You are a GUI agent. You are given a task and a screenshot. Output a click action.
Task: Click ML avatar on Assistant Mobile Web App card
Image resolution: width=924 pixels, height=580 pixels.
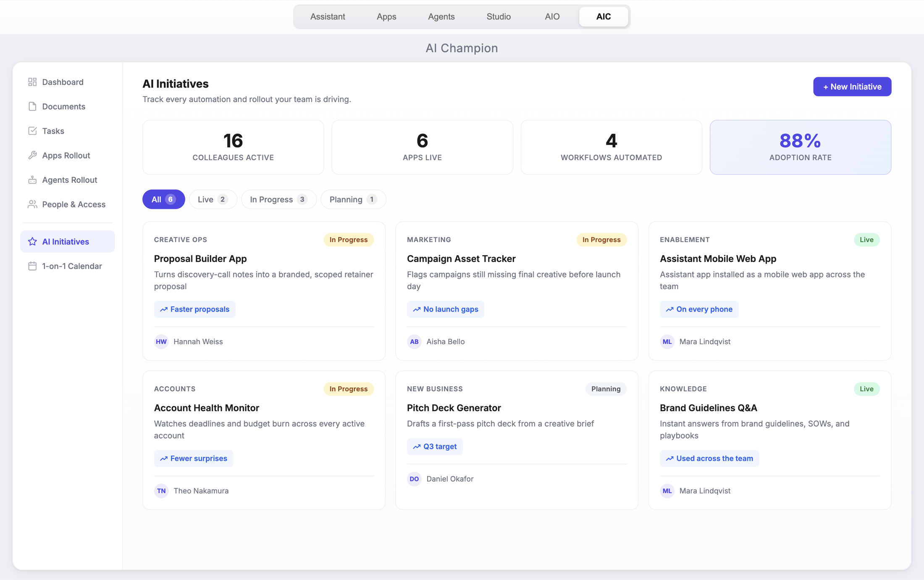tap(667, 342)
